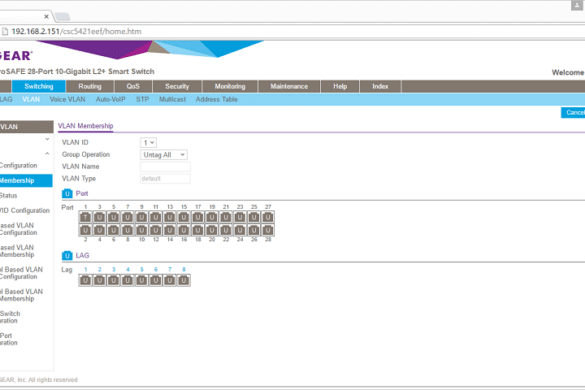Click LAG 5 membership icon
Screen dimensions: 585x390
coord(141,280)
